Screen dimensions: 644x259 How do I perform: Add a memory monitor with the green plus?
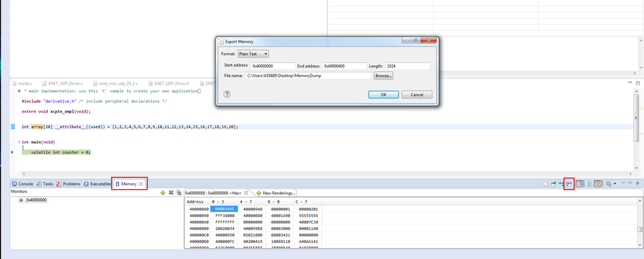click(x=163, y=192)
